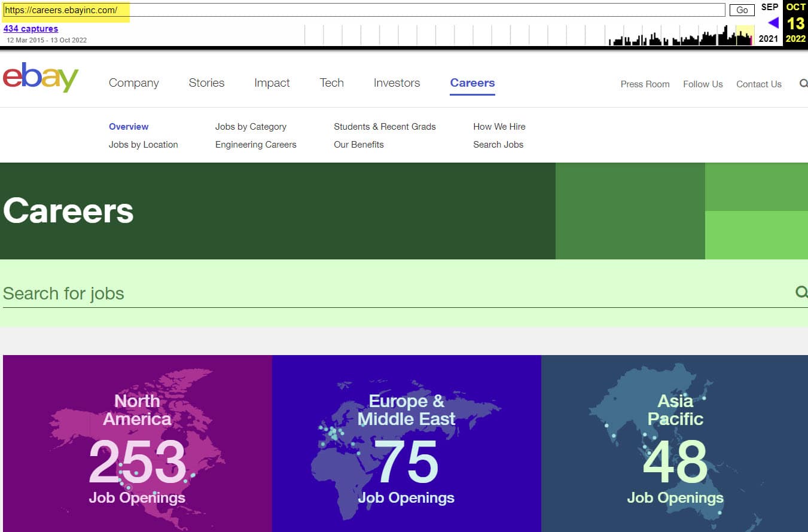Open the 434 captures link
808x532 pixels.
click(x=31, y=29)
